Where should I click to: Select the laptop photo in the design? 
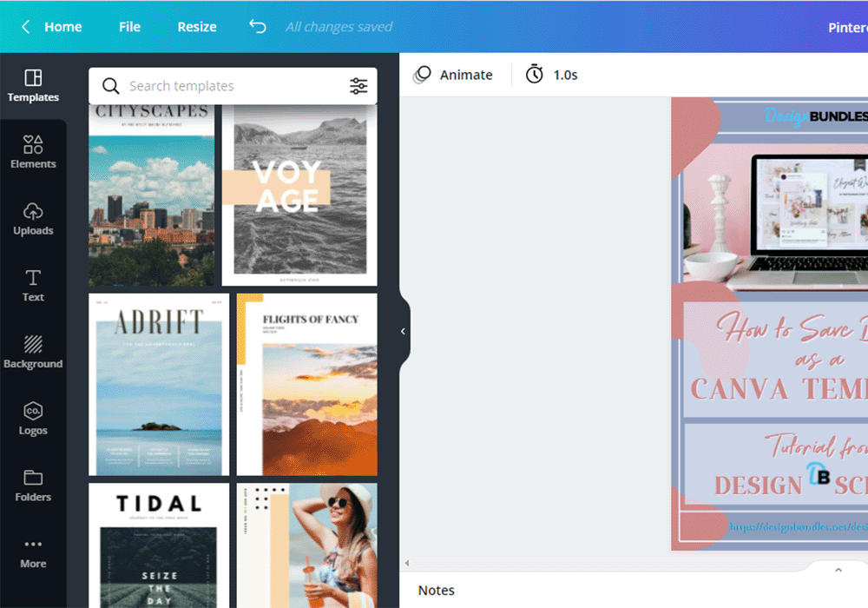point(775,216)
